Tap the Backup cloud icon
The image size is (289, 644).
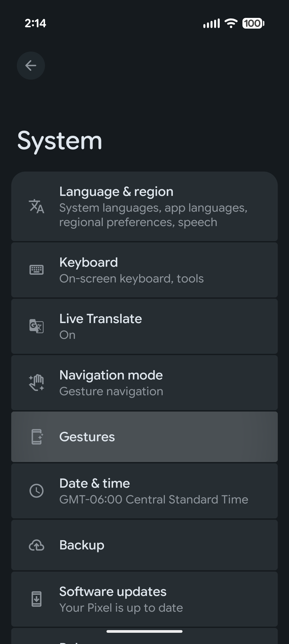pyautogui.click(x=36, y=545)
